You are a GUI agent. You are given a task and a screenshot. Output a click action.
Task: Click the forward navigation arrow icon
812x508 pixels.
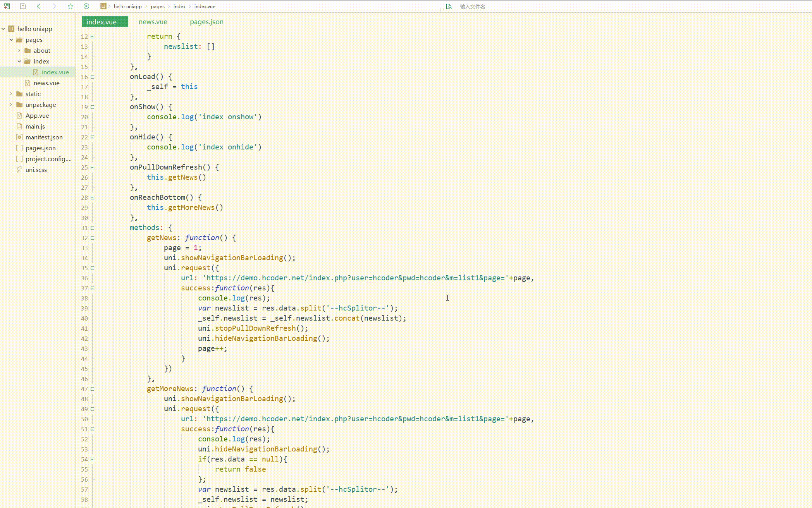tap(54, 6)
